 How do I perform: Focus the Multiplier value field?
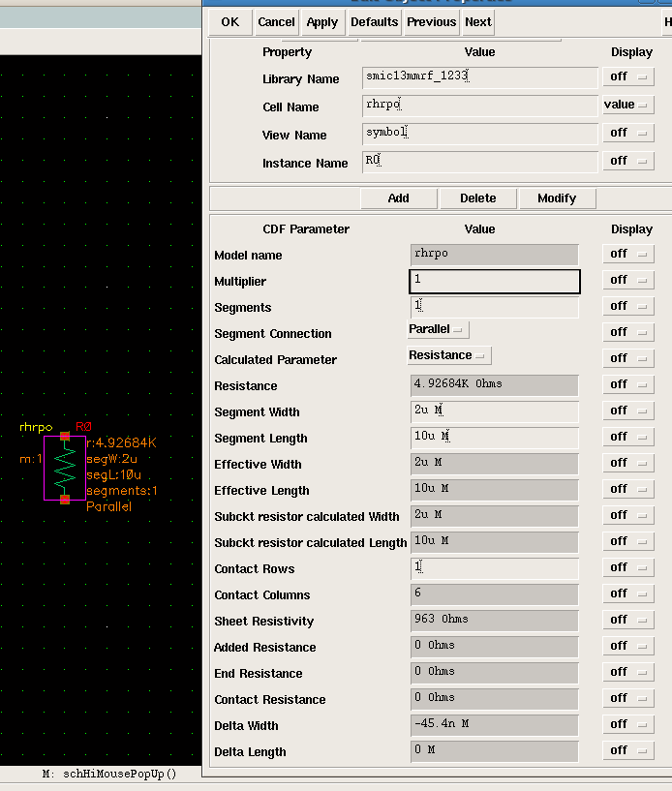495,281
